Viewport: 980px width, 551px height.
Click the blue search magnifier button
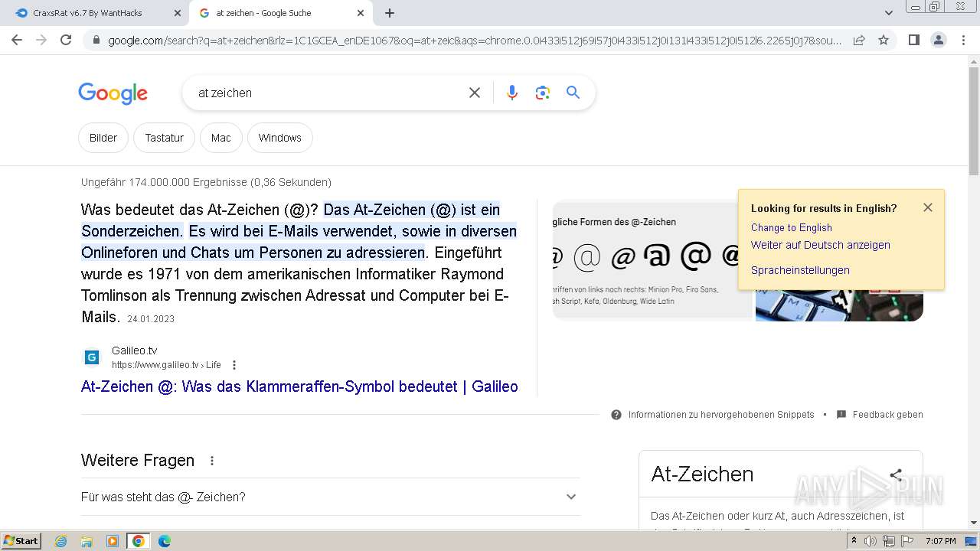pyautogui.click(x=573, y=93)
